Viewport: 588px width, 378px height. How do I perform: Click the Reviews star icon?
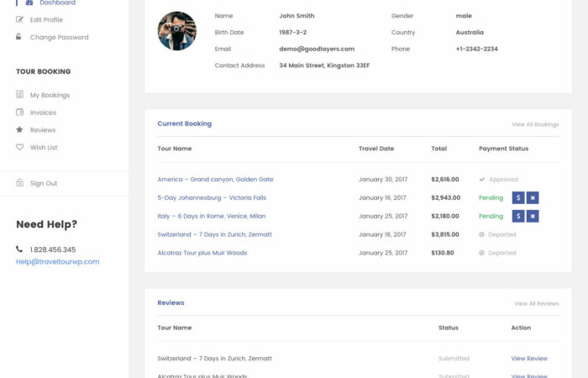click(20, 130)
